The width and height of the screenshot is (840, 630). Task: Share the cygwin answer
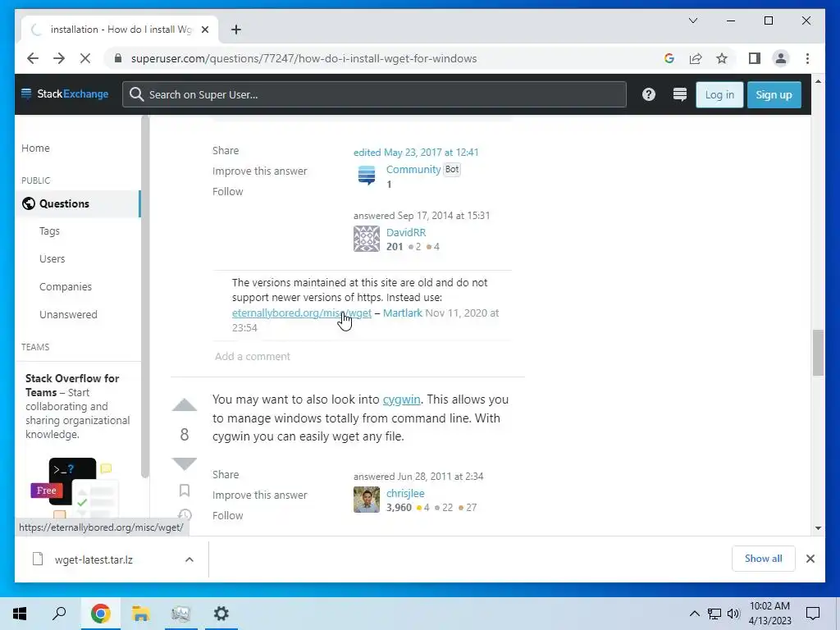click(226, 475)
